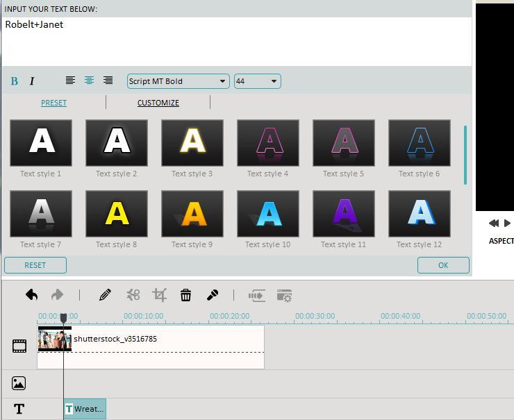Screen dimensions: 514x420
Task: Open the font size 44 dropdown
Action: pos(257,81)
